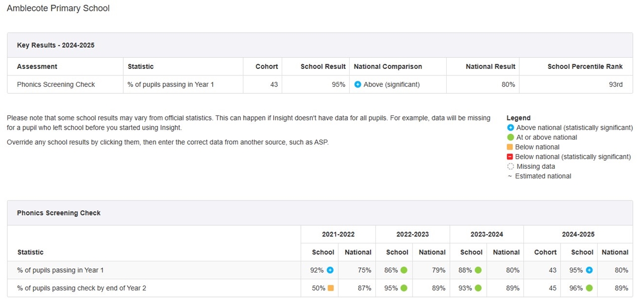Click the green circle next to 2022-2023 86%
Viewport: 644px width, 304px height.
[x=404, y=270]
